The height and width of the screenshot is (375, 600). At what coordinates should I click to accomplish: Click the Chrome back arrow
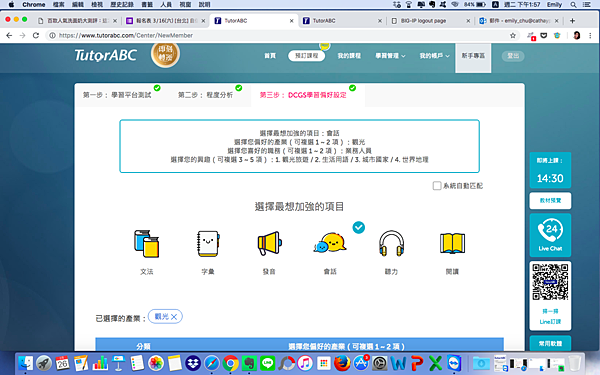click(x=9, y=36)
